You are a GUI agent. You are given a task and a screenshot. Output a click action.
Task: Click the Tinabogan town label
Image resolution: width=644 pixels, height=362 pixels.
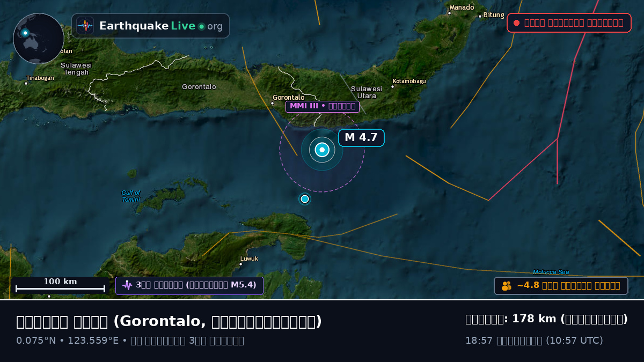pos(40,78)
